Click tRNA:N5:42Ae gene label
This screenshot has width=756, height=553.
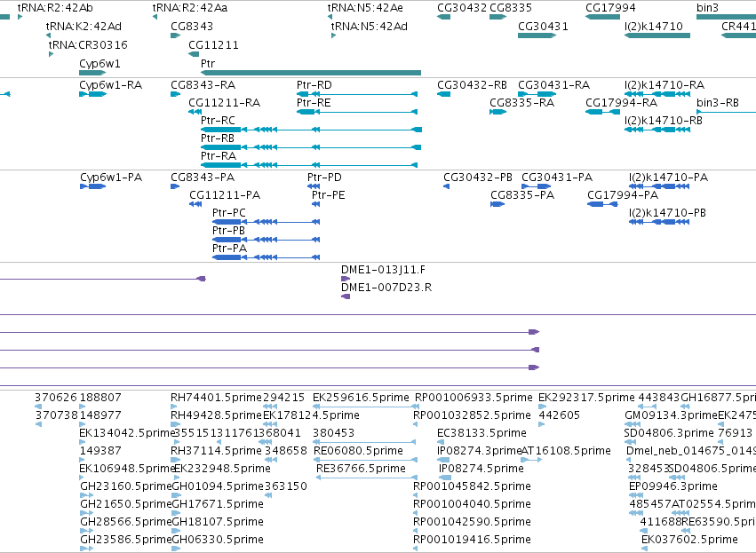(365, 8)
